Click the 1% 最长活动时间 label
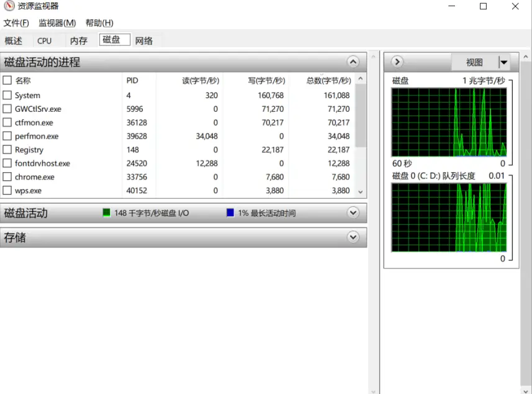Screen dimensions: 532x394 267,213
